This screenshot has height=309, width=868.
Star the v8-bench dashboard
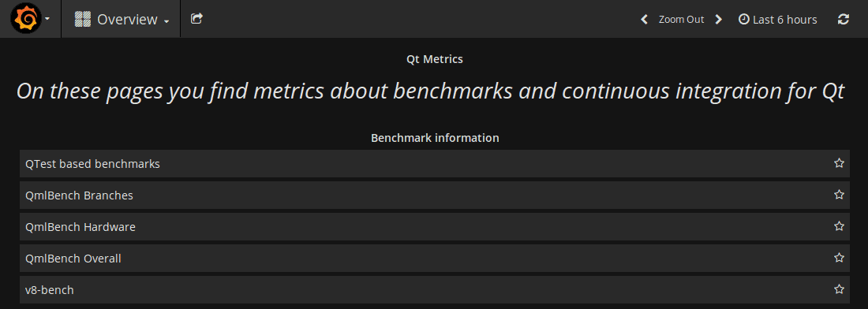[840, 289]
